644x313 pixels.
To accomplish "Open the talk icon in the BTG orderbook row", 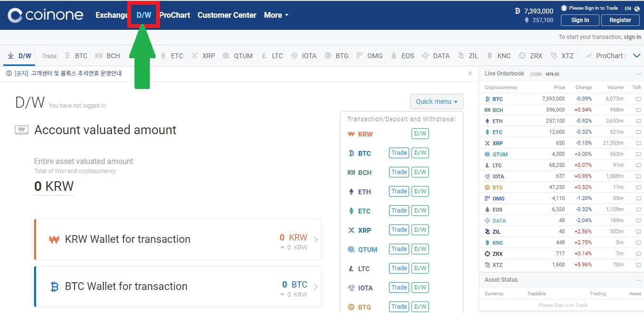I will point(638,188).
